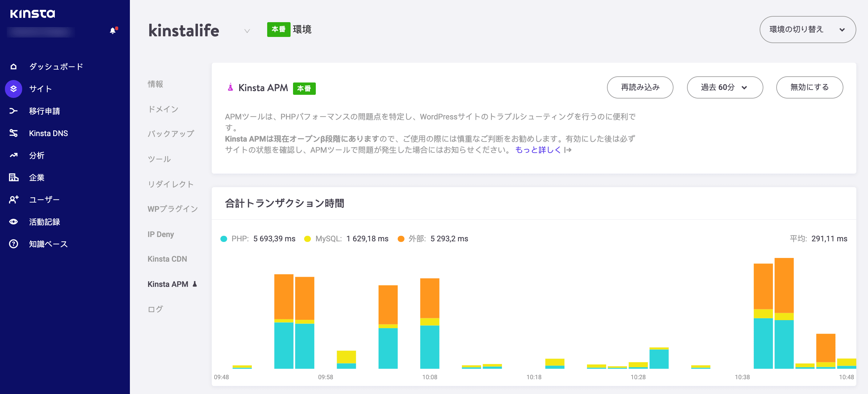Expand the kinstalife site name dropdown
This screenshot has width=868, height=394.
(247, 31)
